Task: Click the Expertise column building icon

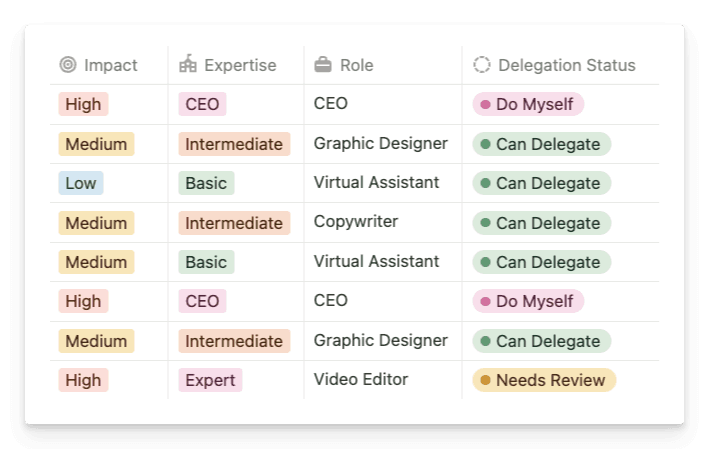Action: point(188,64)
